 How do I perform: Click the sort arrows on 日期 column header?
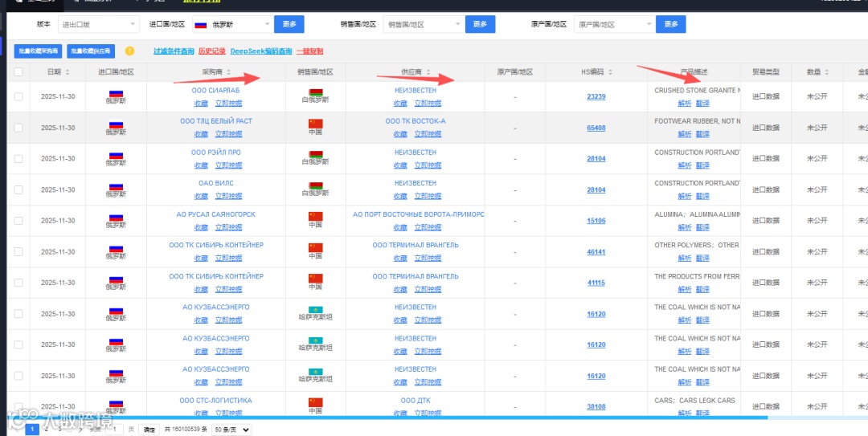click(68, 72)
